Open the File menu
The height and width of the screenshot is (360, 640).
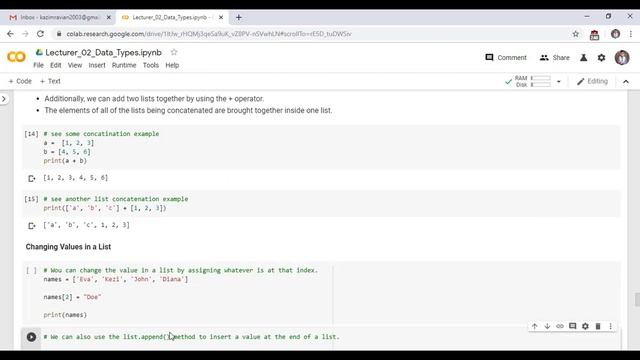point(38,65)
